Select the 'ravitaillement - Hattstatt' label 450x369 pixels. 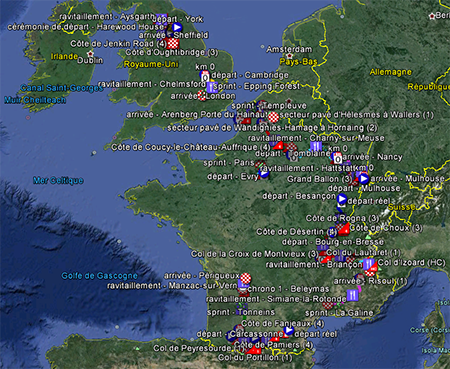[307, 168]
